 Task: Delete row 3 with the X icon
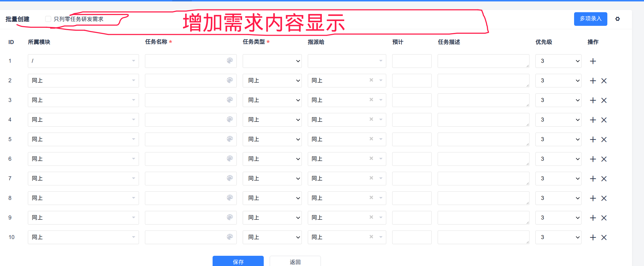click(x=604, y=100)
